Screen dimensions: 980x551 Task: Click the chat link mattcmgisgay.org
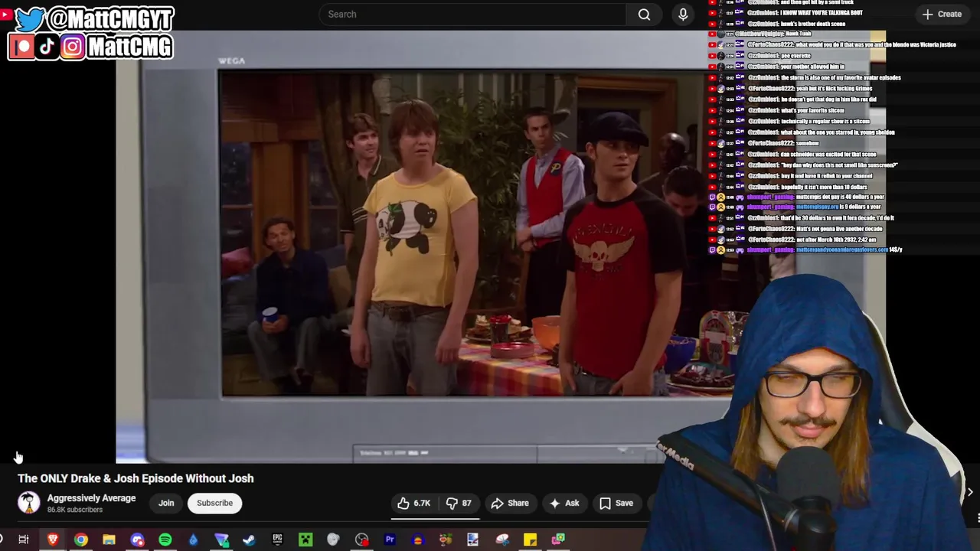(817, 207)
